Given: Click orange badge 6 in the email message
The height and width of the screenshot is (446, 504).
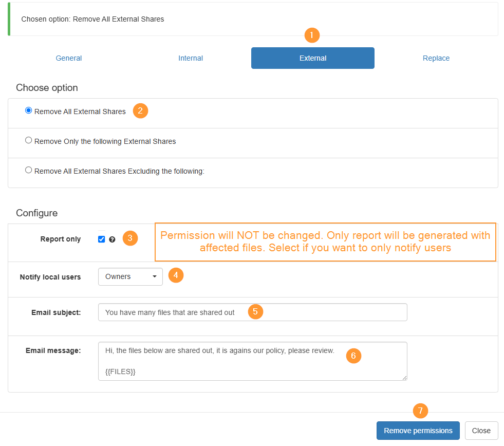Looking at the screenshot, I should pos(353,356).
